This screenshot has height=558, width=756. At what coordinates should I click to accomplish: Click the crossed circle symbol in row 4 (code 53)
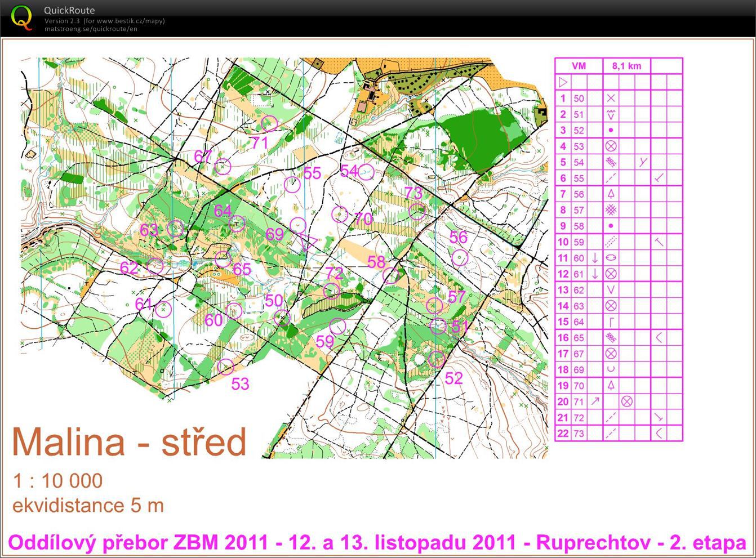(611, 146)
